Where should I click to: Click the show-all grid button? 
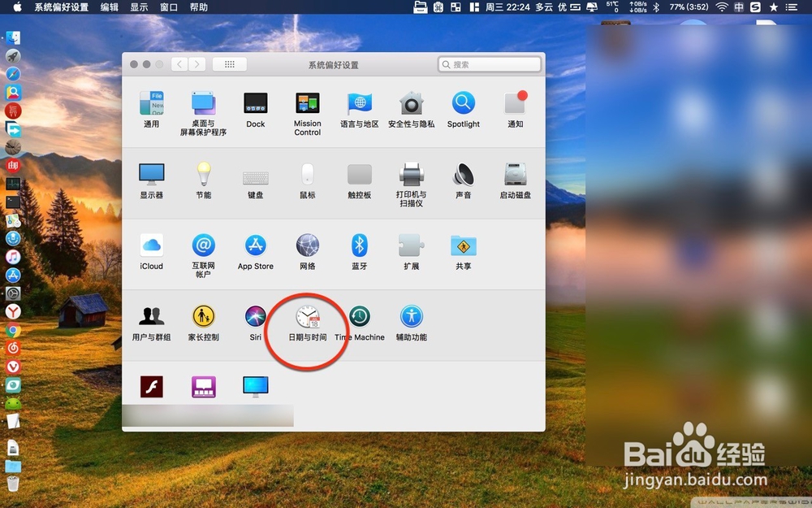pos(230,63)
